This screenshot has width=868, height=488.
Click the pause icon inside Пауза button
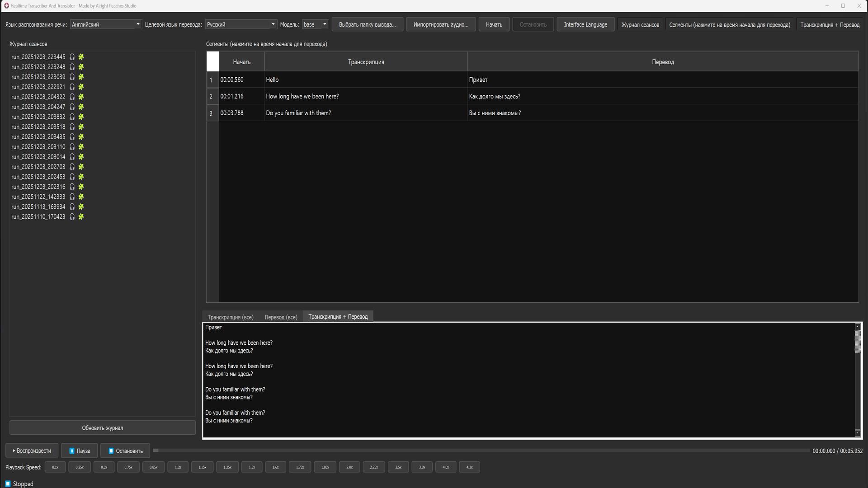point(72,450)
